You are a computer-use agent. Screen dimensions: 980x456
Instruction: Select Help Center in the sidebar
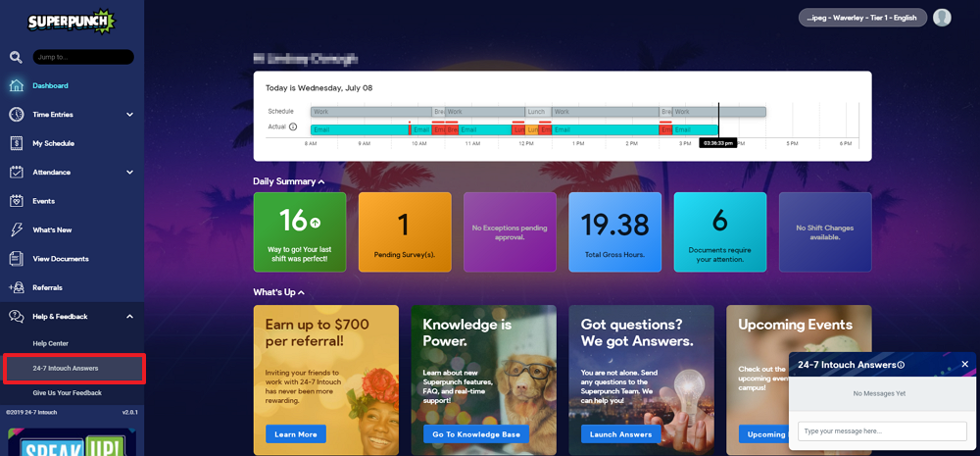[51, 343]
